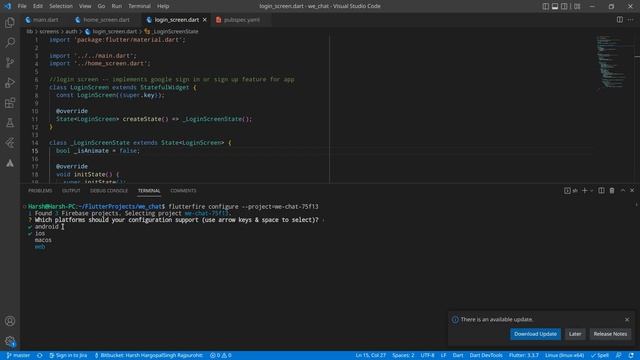The image size is (640, 360).
Task: Open the Source Control view
Action: pos(10,62)
